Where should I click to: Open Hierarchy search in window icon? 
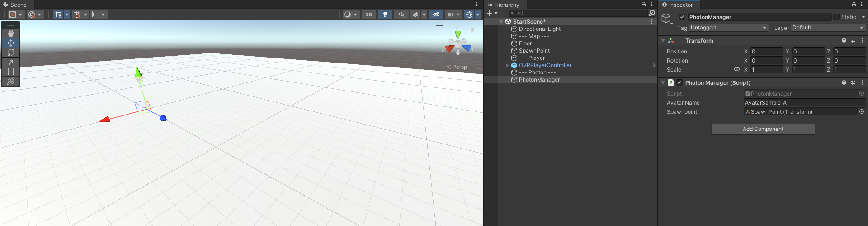pyautogui.click(x=652, y=13)
